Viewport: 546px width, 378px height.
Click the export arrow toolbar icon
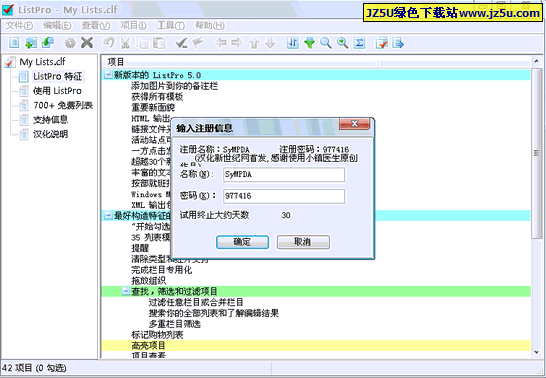398,43
